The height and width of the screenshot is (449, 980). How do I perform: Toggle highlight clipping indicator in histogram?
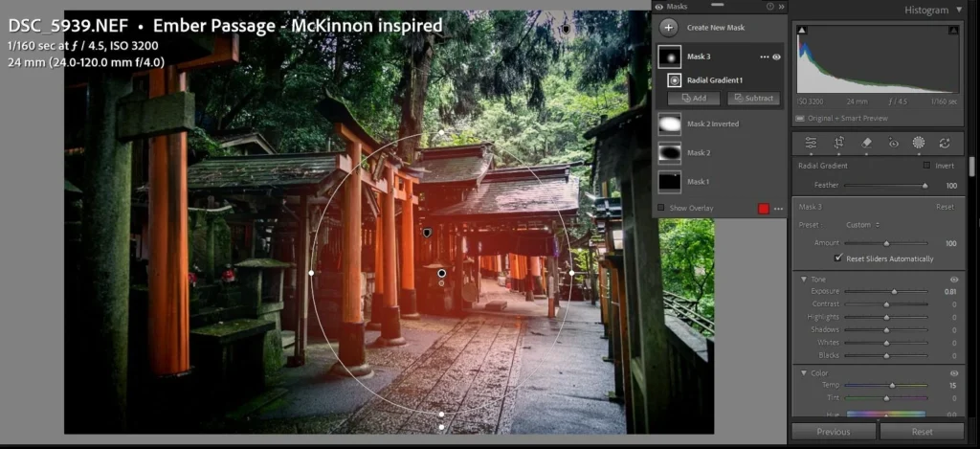click(953, 30)
